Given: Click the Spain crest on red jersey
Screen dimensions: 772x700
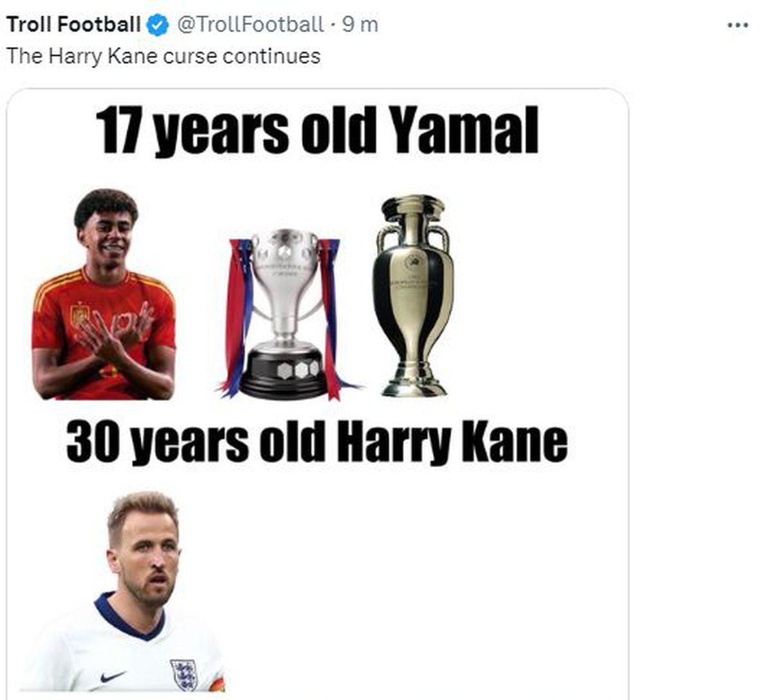Looking at the screenshot, I should [x=78, y=314].
